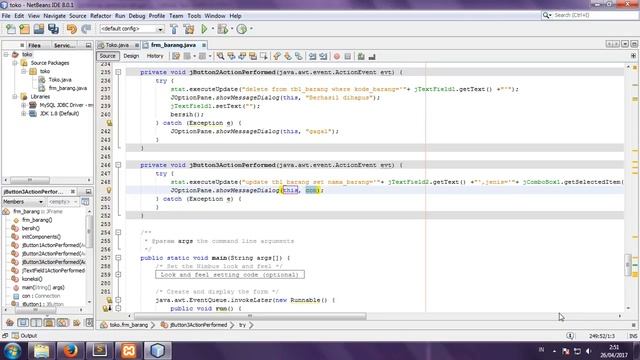Select main(String[] args) in Navigator

click(43, 287)
